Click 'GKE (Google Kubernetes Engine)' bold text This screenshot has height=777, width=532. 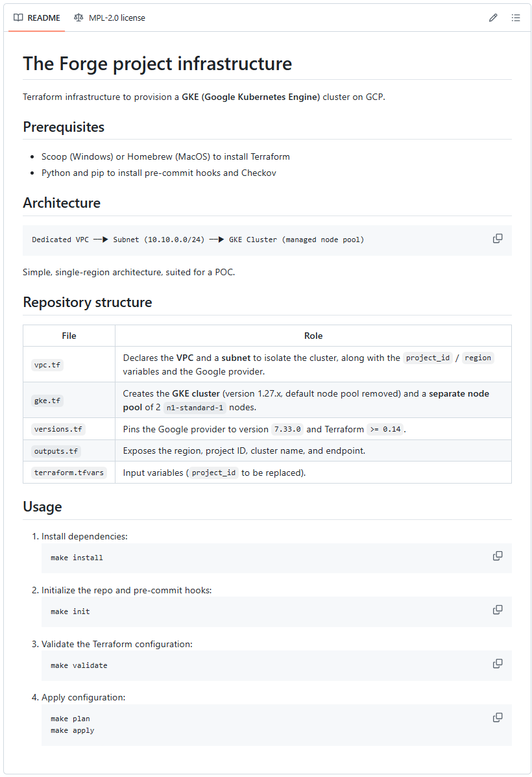[250, 97]
